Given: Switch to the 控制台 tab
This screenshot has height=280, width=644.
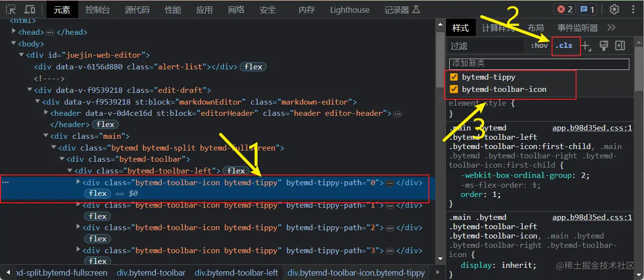Looking at the screenshot, I should 97,10.
